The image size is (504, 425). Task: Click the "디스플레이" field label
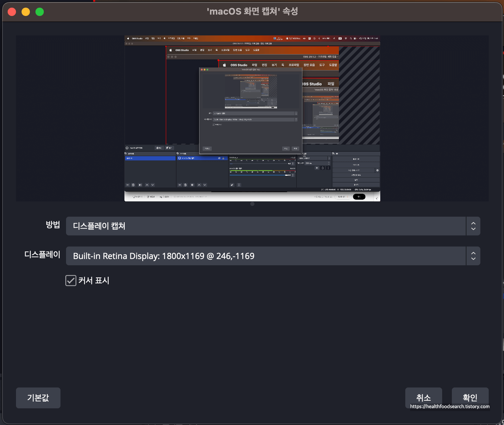[x=42, y=255]
